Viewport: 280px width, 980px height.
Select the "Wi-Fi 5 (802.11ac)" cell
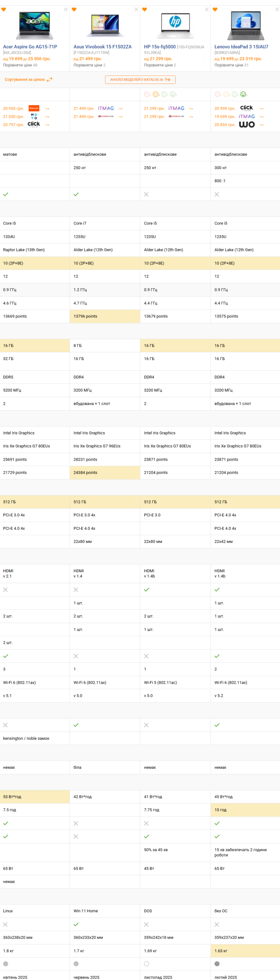[x=175, y=682]
